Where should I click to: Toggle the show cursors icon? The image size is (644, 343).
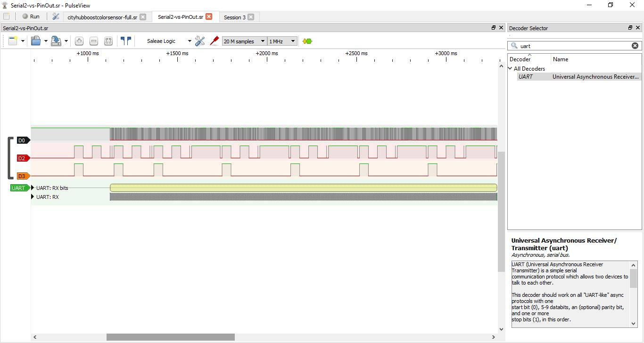coord(126,41)
